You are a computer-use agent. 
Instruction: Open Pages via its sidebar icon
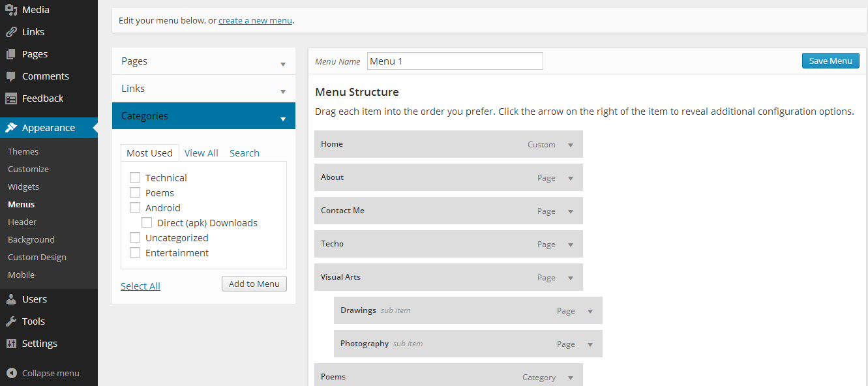[x=11, y=54]
